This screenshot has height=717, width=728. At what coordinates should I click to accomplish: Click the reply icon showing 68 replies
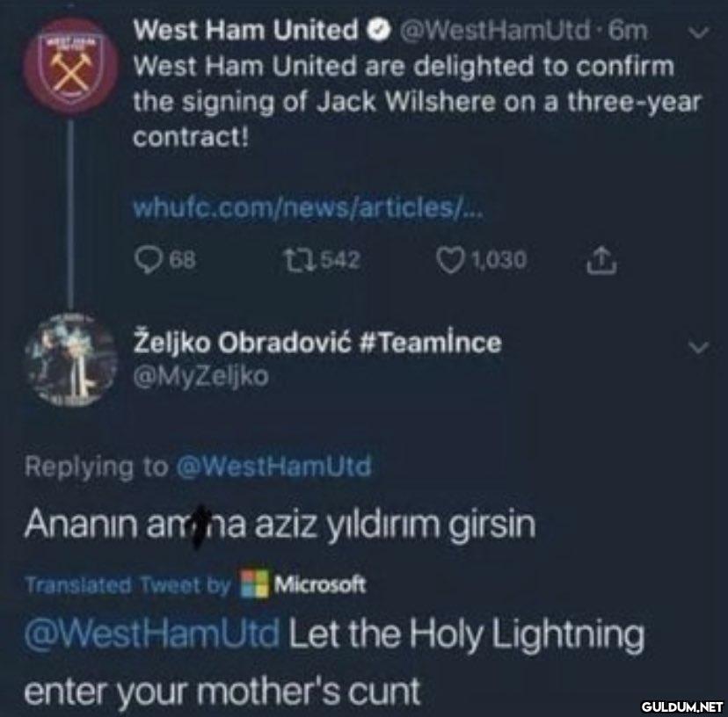[145, 261]
